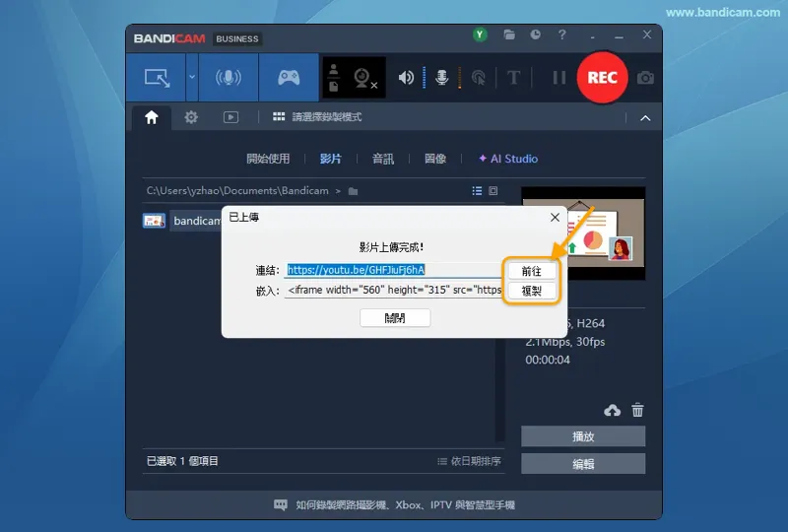
Task: Select the audio-only recording mode icon
Action: point(229,78)
